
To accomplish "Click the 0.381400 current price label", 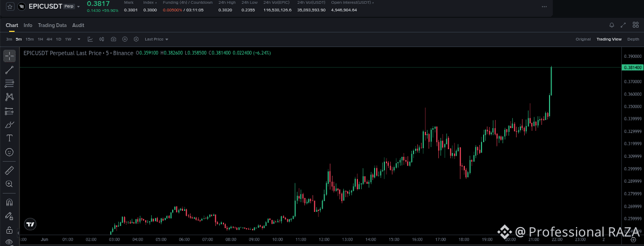I will pyautogui.click(x=633, y=67).
